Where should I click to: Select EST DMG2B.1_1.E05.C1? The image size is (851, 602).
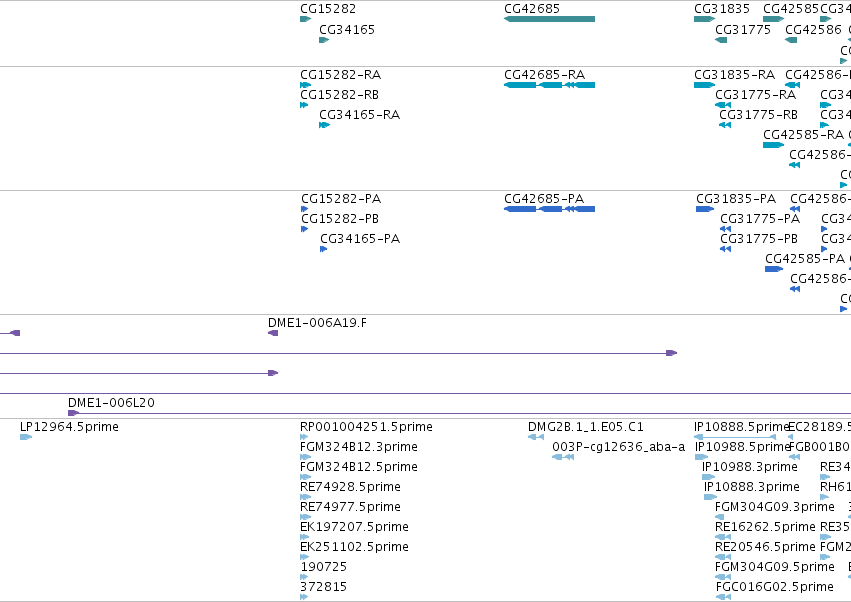coord(586,427)
